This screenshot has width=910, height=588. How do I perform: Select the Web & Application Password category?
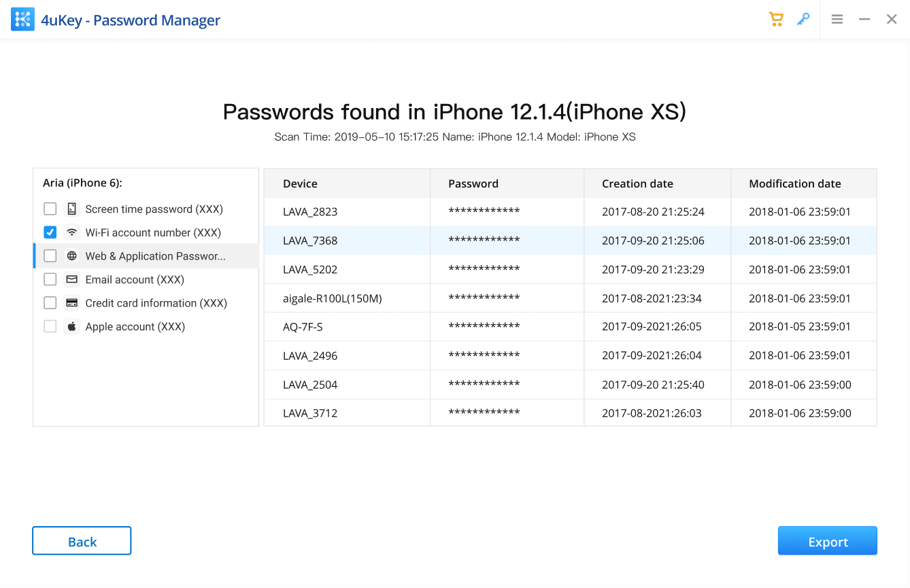click(x=155, y=256)
